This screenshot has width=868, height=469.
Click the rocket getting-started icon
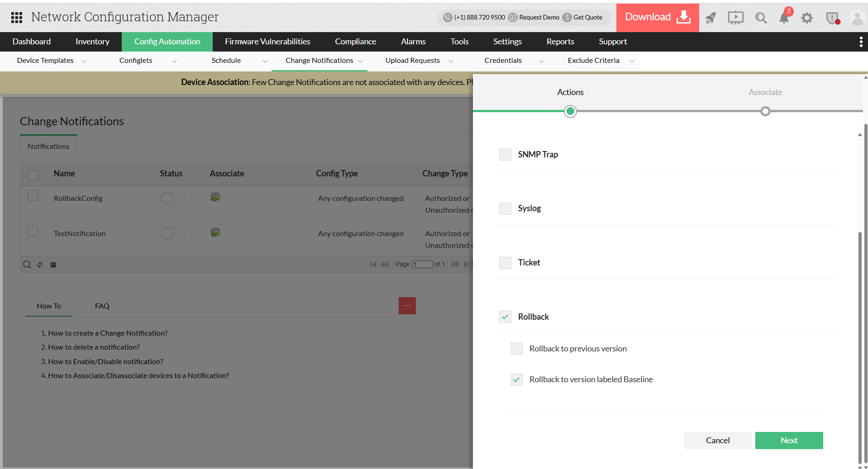(710, 18)
